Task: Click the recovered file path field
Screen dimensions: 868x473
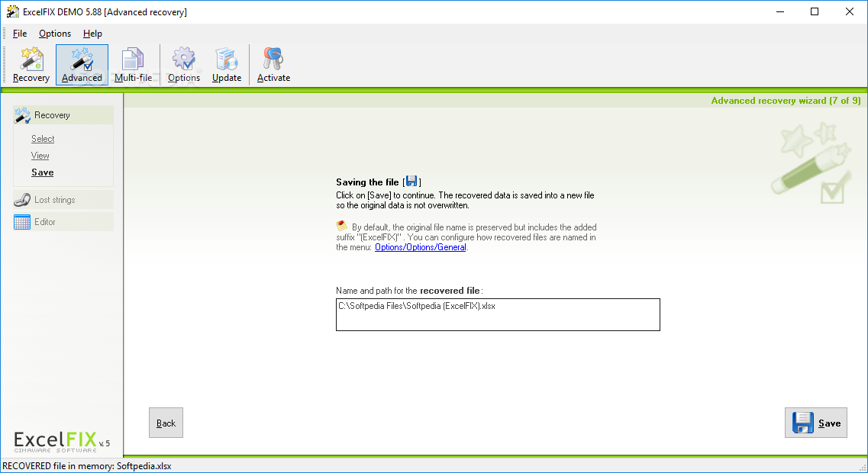Action: pos(498,315)
